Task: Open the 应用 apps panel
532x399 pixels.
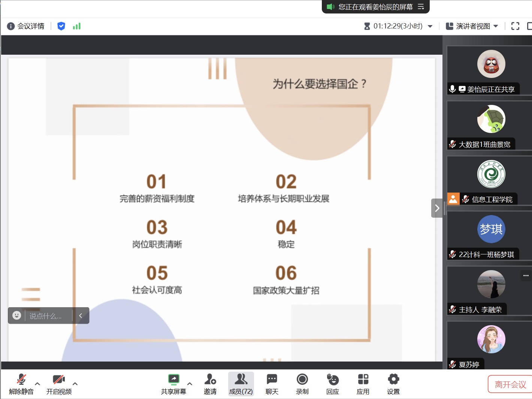Action: click(x=363, y=384)
